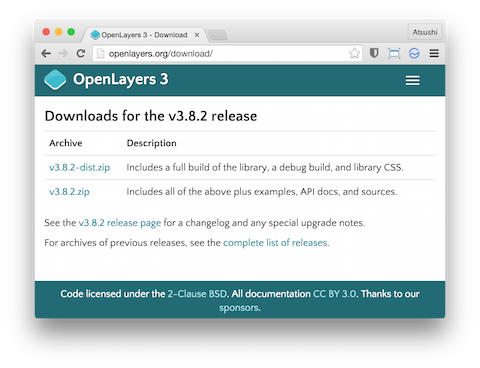Click the 'Includes all of the above plus examples' description
This screenshot has width=480, height=368.
click(x=262, y=192)
